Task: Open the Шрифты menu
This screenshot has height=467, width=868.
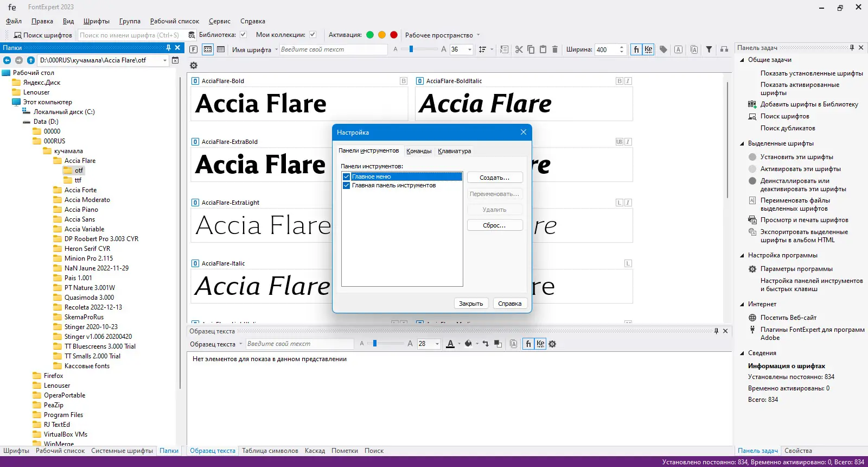Action: pyautogui.click(x=97, y=21)
